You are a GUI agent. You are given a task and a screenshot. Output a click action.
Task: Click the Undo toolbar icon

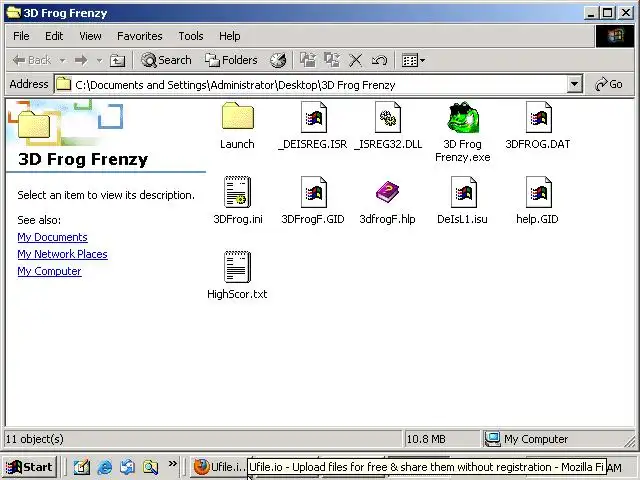tap(379, 60)
